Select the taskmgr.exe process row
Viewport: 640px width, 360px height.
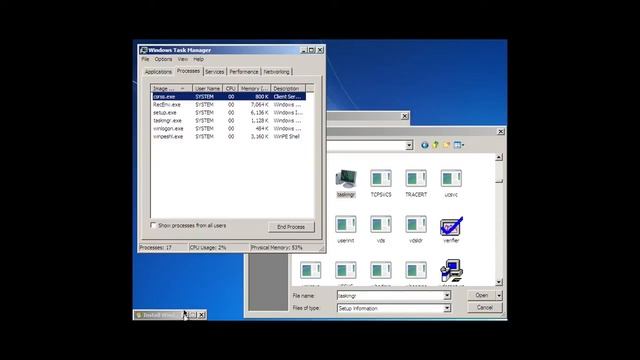[x=229, y=121]
